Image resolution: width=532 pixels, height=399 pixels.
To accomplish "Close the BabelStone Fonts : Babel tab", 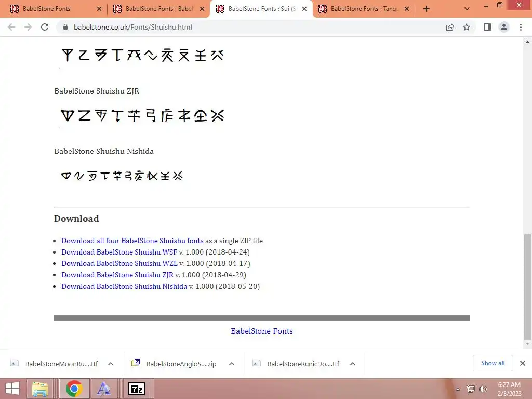I will pos(202,9).
